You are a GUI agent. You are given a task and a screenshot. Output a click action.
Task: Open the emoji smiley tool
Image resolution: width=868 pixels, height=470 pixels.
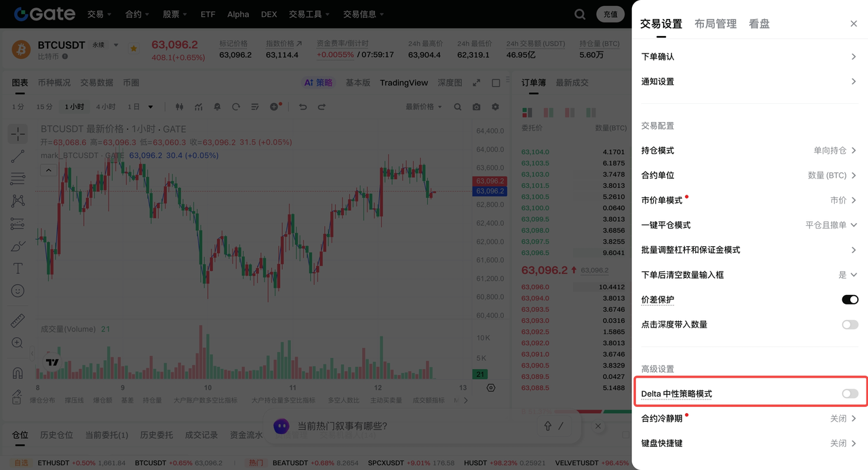[18, 291]
